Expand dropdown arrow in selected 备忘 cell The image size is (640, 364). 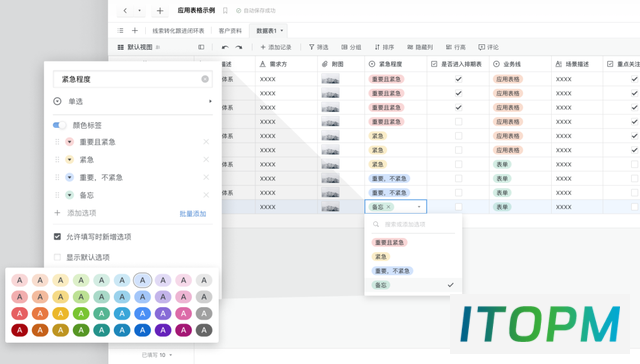[x=419, y=207]
